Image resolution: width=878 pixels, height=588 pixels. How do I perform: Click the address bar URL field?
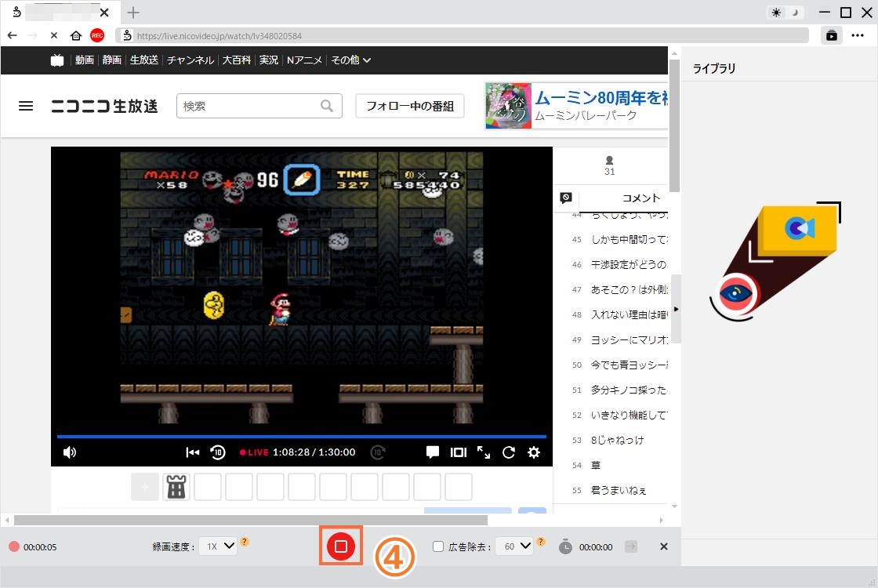pos(462,35)
